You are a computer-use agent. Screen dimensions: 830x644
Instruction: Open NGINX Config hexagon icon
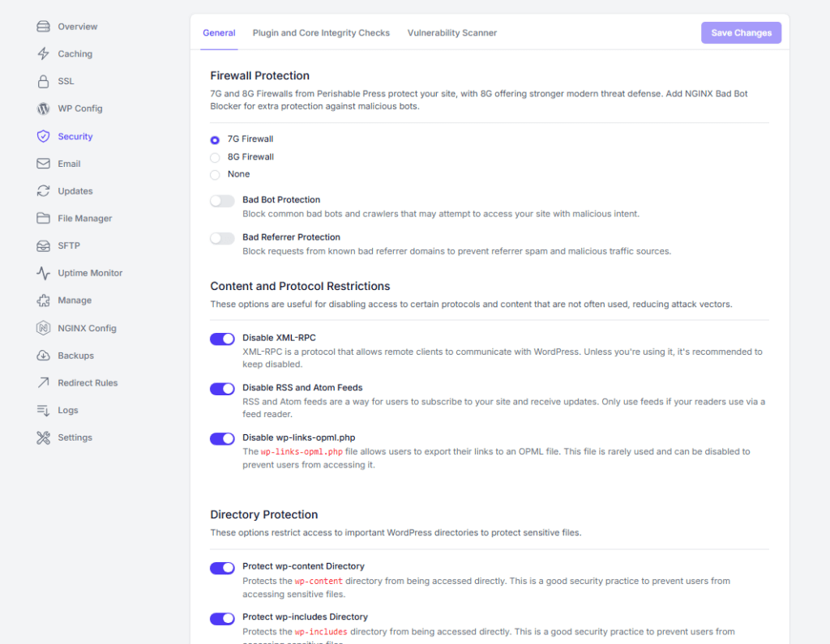[43, 328]
